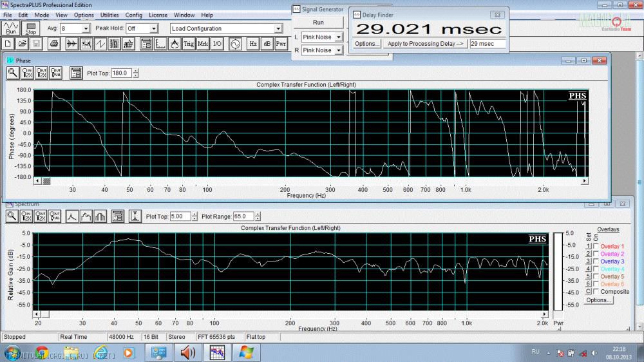644x362 pixels.
Task: Click the Phase plot scrollbar right arrow
Action: (585, 181)
